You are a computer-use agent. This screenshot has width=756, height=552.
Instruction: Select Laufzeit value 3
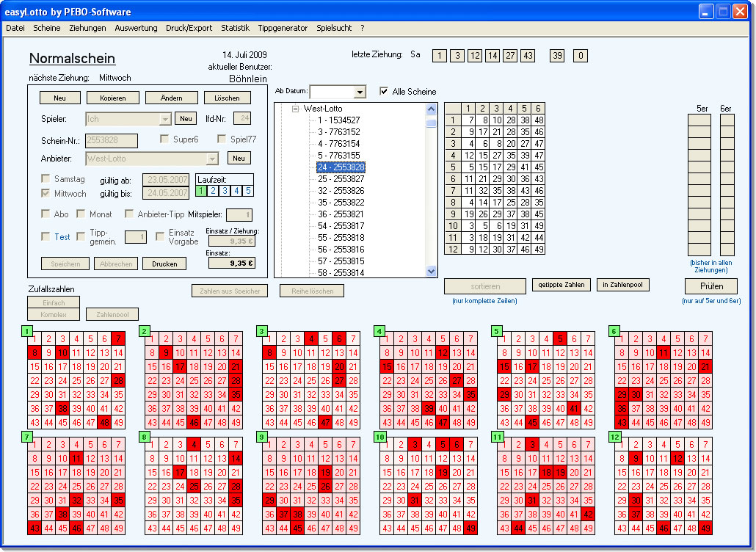tap(225, 191)
